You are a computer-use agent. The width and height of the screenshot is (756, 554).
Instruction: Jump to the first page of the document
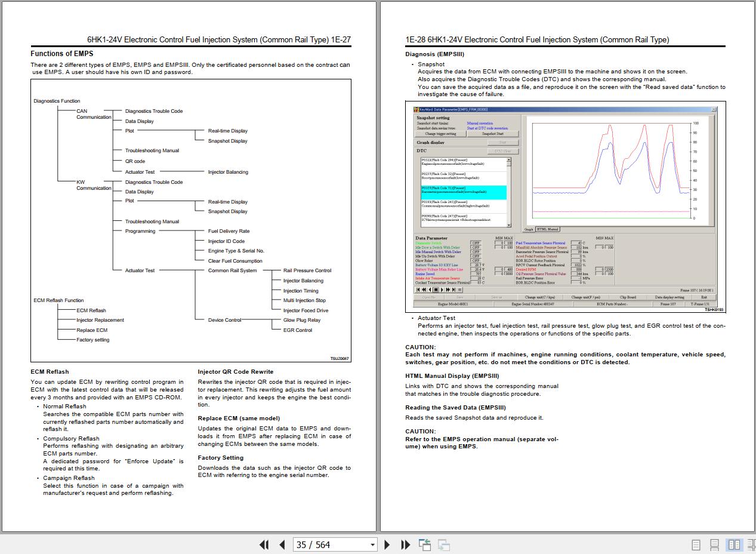click(264, 544)
